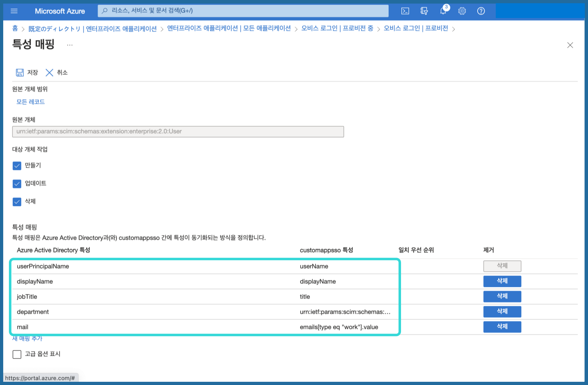Image resolution: width=588 pixels, height=385 pixels.
Task: Click the Microsoft Azure logo text
Action: [x=60, y=11]
